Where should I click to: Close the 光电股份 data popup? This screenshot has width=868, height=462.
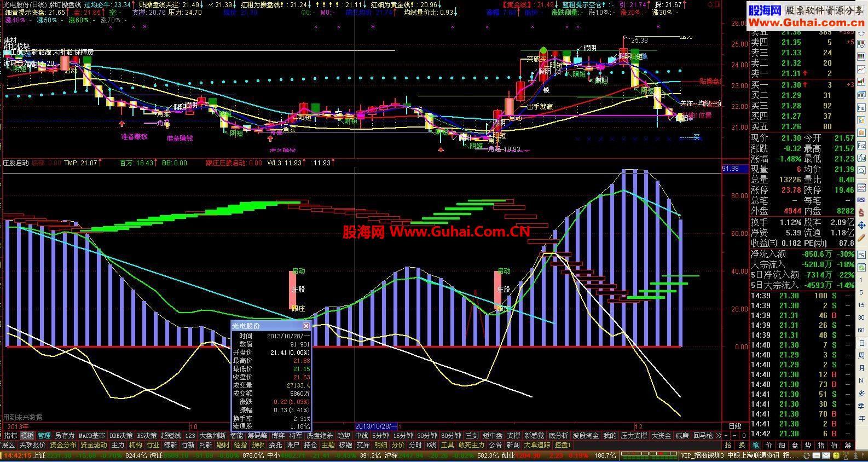pos(306,326)
